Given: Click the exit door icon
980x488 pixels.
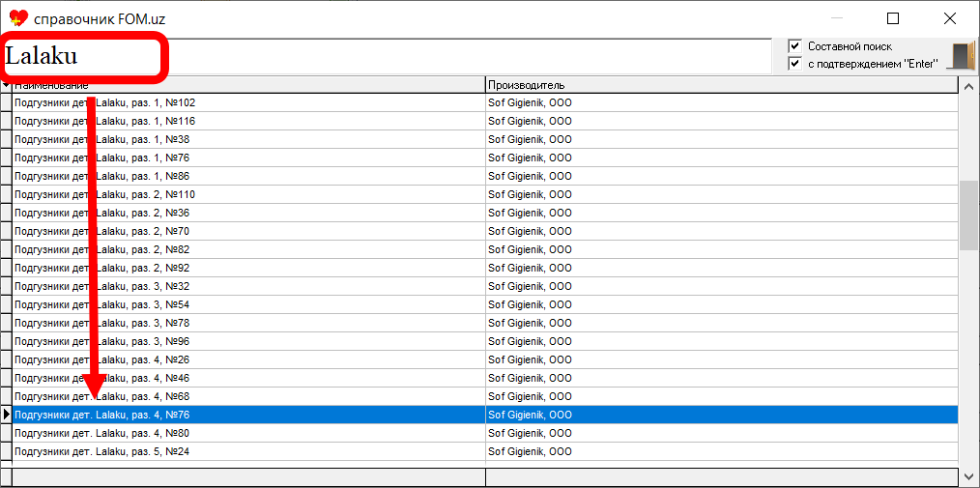Looking at the screenshot, I should click(x=961, y=56).
